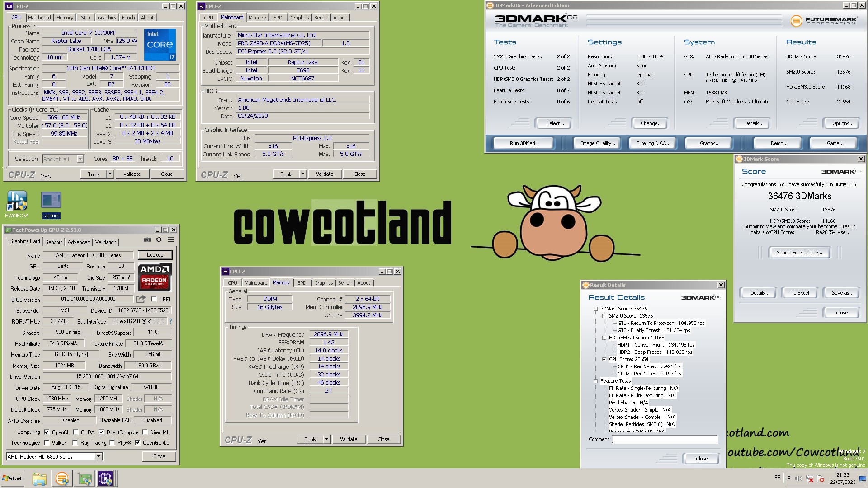Click the To Excel button
Viewport: 868px width, 488px height.
click(x=800, y=293)
